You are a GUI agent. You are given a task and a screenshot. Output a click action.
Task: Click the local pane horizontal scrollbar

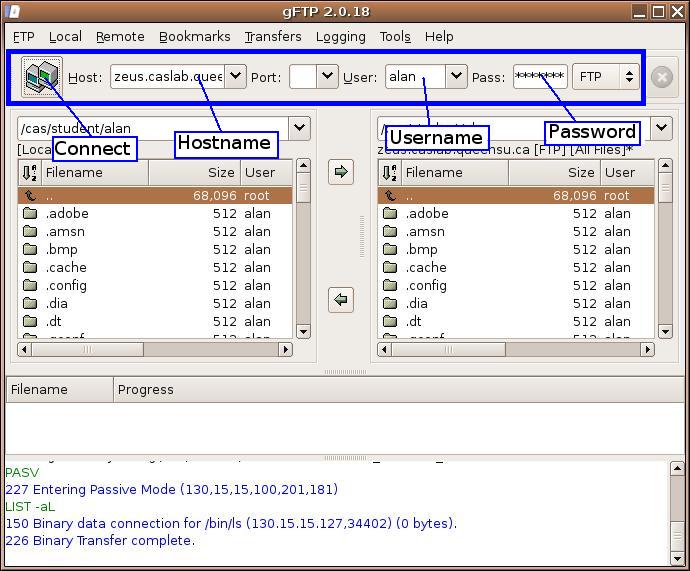click(x=155, y=350)
